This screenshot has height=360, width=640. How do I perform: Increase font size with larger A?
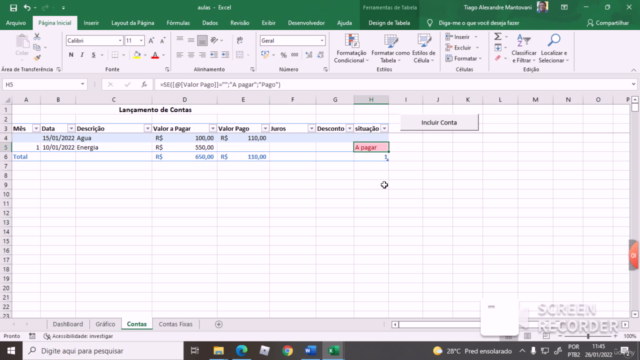pyautogui.click(x=151, y=40)
